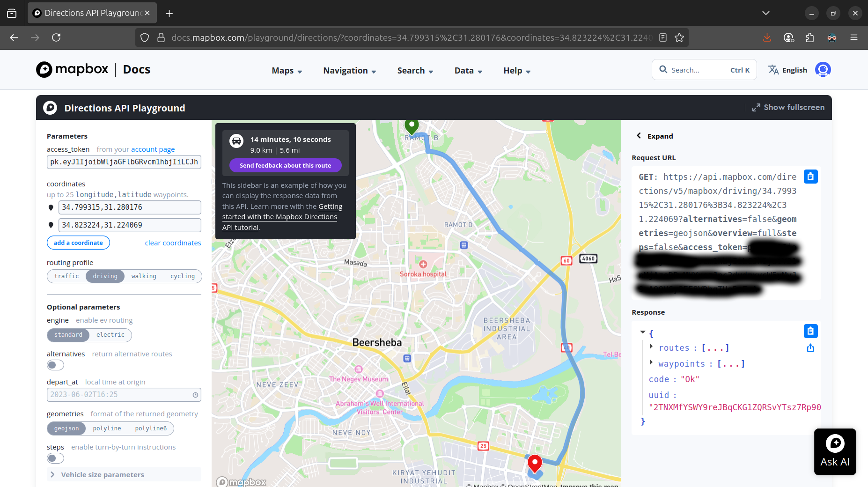Image resolution: width=868 pixels, height=487 pixels.
Task: Open the Navigation menu
Action: (x=349, y=71)
